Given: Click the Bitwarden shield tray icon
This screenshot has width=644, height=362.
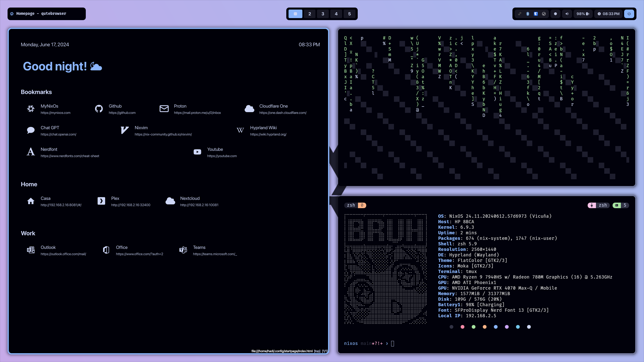Looking at the screenshot, I should click(x=536, y=14).
